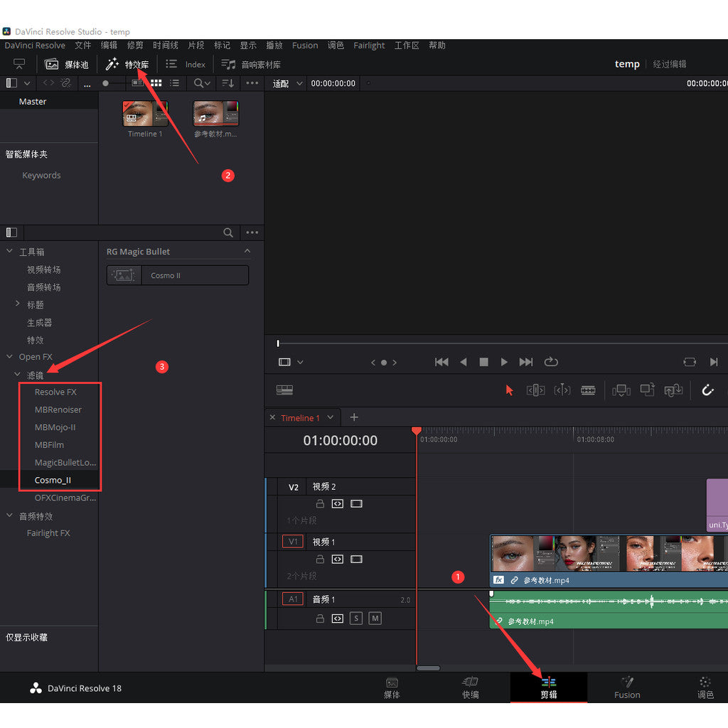Image resolution: width=728 pixels, height=728 pixels.
Task: Jump to first frame in viewer
Action: 441,362
